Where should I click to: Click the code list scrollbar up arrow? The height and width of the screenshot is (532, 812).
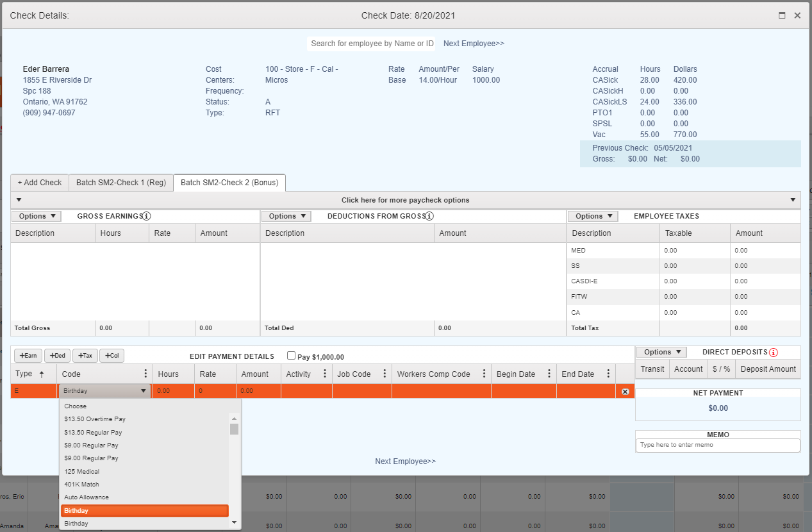pyautogui.click(x=234, y=419)
